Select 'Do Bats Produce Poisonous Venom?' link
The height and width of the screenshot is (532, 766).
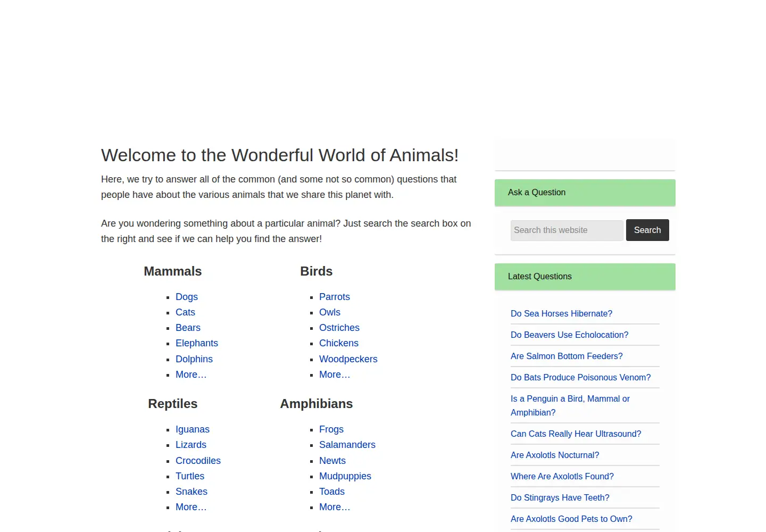(581, 377)
